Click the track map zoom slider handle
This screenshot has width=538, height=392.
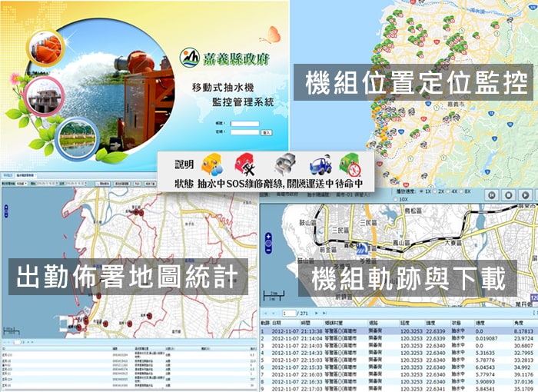coord(268,244)
